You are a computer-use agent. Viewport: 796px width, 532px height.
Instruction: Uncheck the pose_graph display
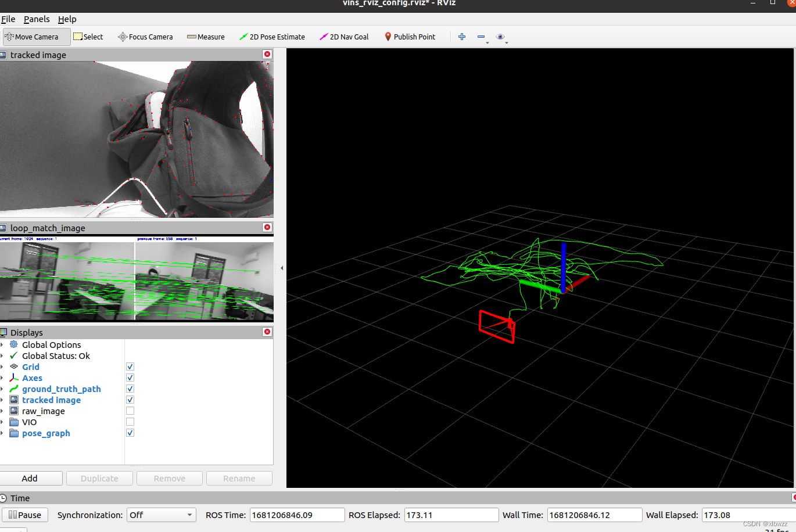130,433
